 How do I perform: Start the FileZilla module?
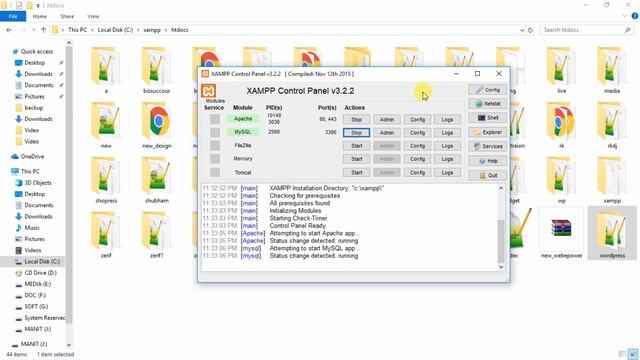[x=356, y=146]
